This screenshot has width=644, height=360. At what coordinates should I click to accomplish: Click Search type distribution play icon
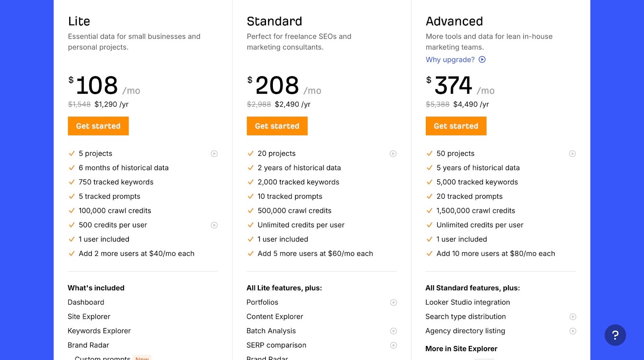[x=573, y=317]
